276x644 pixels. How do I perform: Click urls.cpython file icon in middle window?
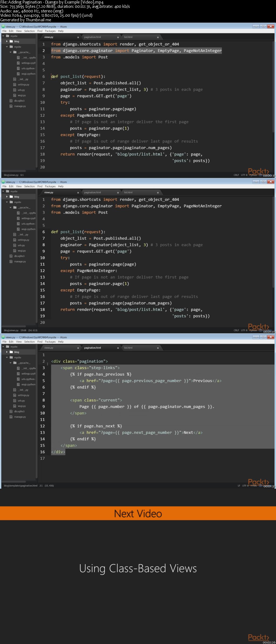(x=18, y=224)
